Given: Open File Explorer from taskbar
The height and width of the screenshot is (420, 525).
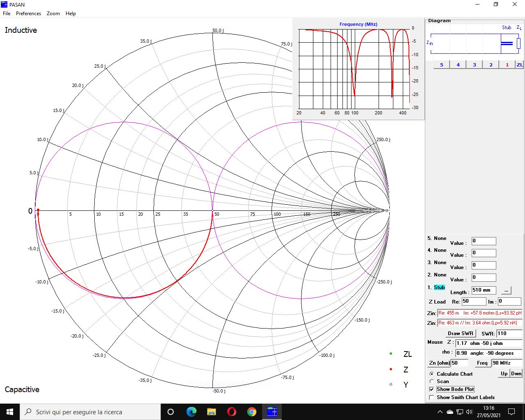Looking at the screenshot, I should 211,412.
